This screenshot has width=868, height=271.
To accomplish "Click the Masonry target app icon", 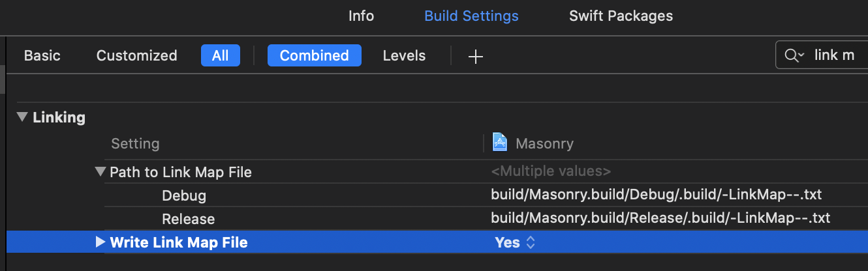I will (500, 143).
